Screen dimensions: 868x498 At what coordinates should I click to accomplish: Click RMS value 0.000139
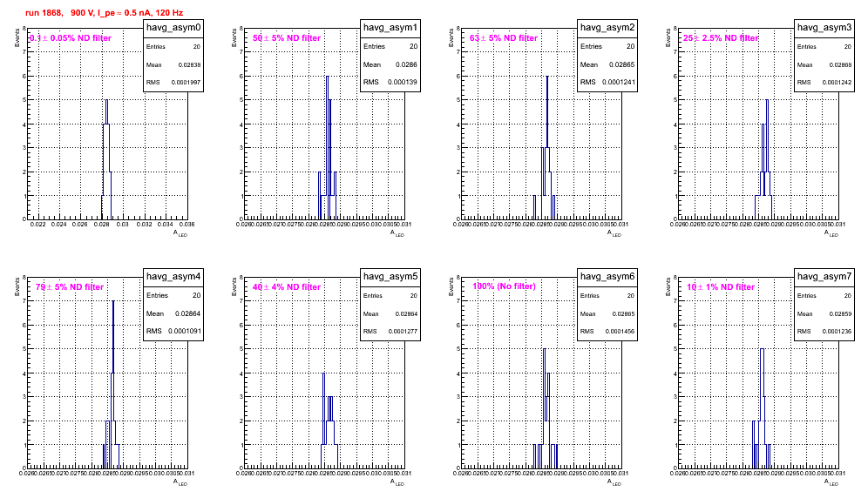tap(403, 82)
